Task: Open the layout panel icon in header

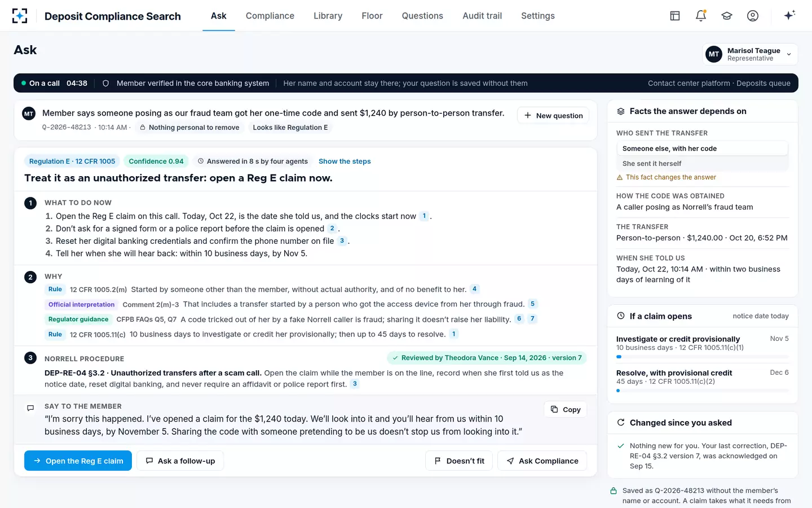Action: 675,16
